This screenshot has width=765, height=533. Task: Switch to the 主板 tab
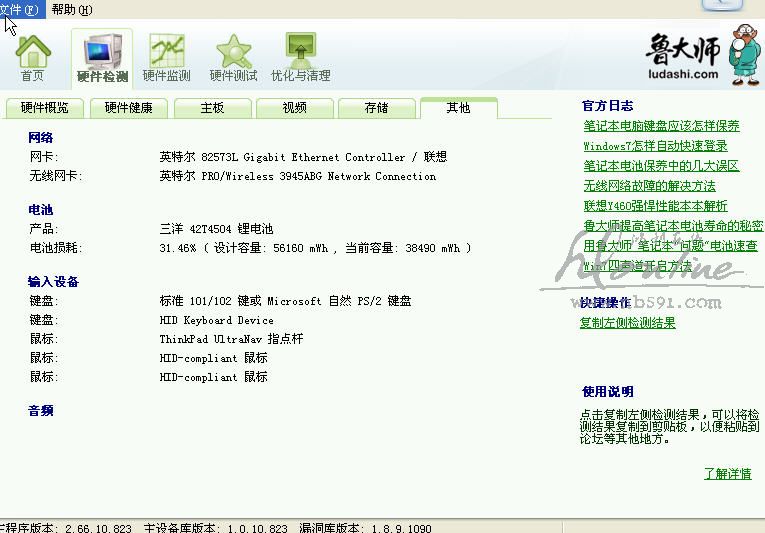[212, 108]
